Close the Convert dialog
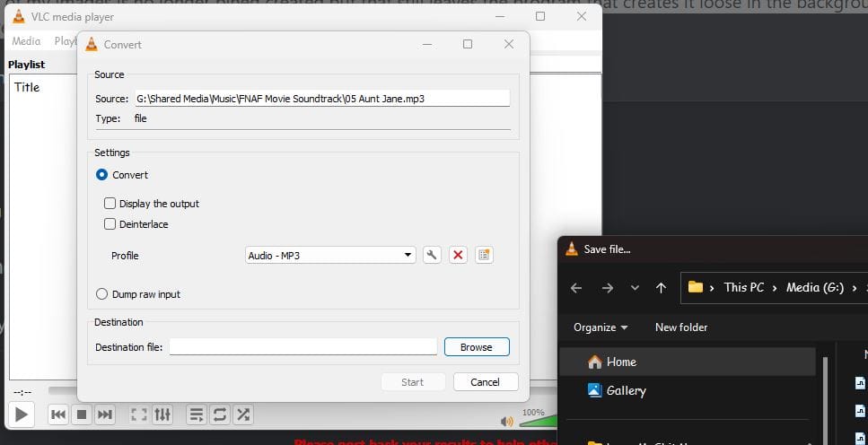This screenshot has height=445, width=868. click(x=509, y=44)
